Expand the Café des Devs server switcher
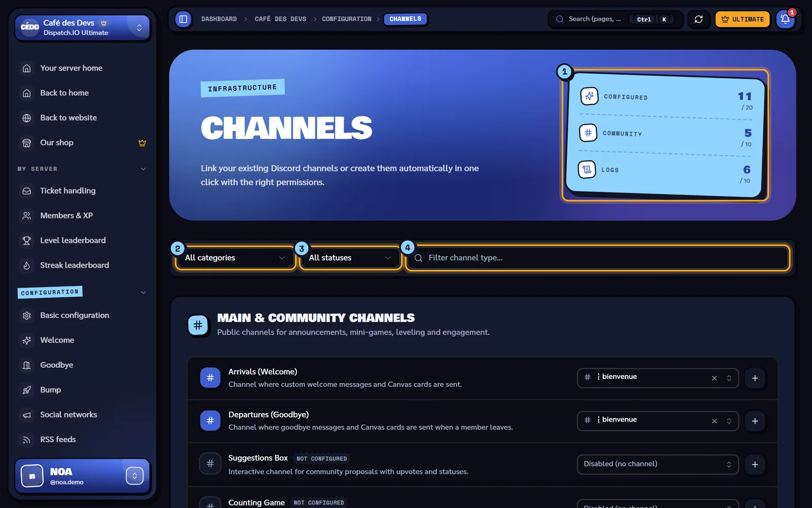812x508 pixels. [83, 27]
